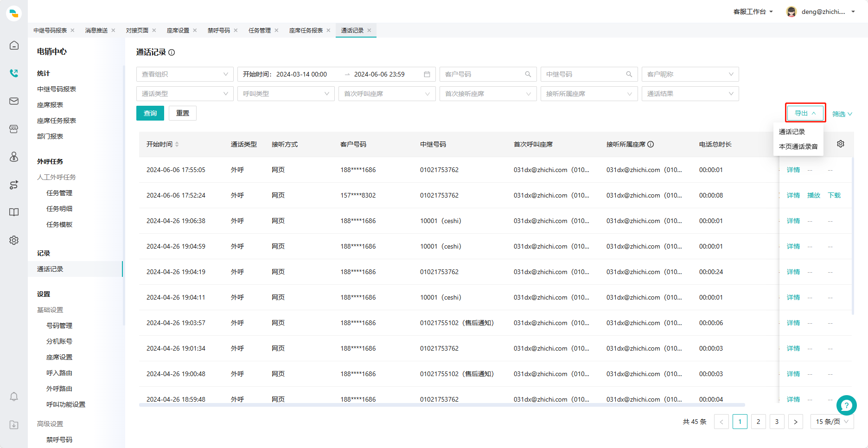This screenshot has width=868, height=448.
Task: Go to next page arrow
Action: point(796,422)
